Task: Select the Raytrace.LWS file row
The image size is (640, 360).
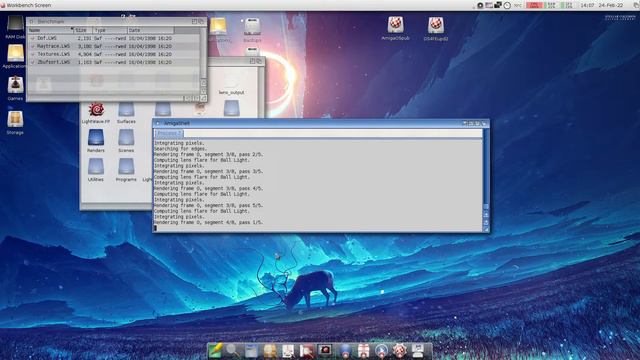Action: click(x=114, y=46)
